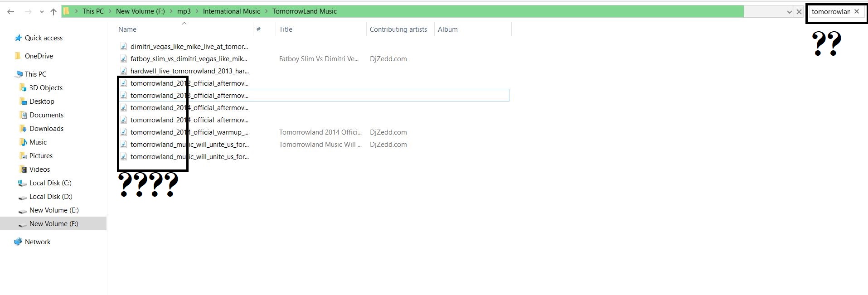Image resolution: width=868 pixels, height=295 pixels.
Task: Open New Volume (E:) drive
Action: coord(54,210)
